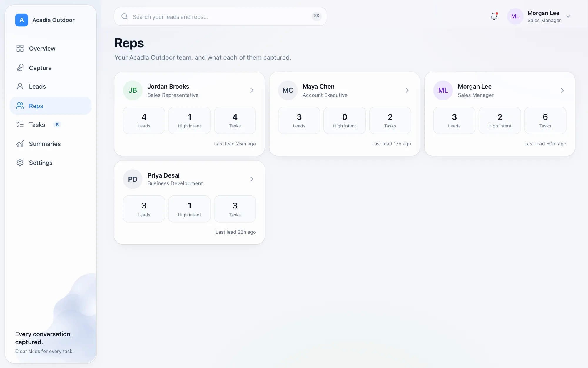
Task: Click the Settings gear icon
Action: (x=20, y=163)
